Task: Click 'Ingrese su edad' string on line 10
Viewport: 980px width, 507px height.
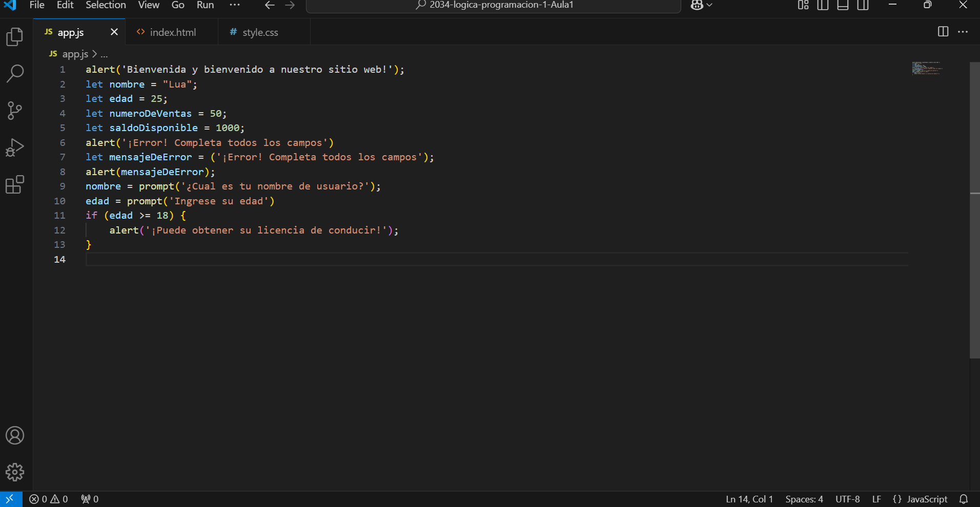Action: click(219, 201)
